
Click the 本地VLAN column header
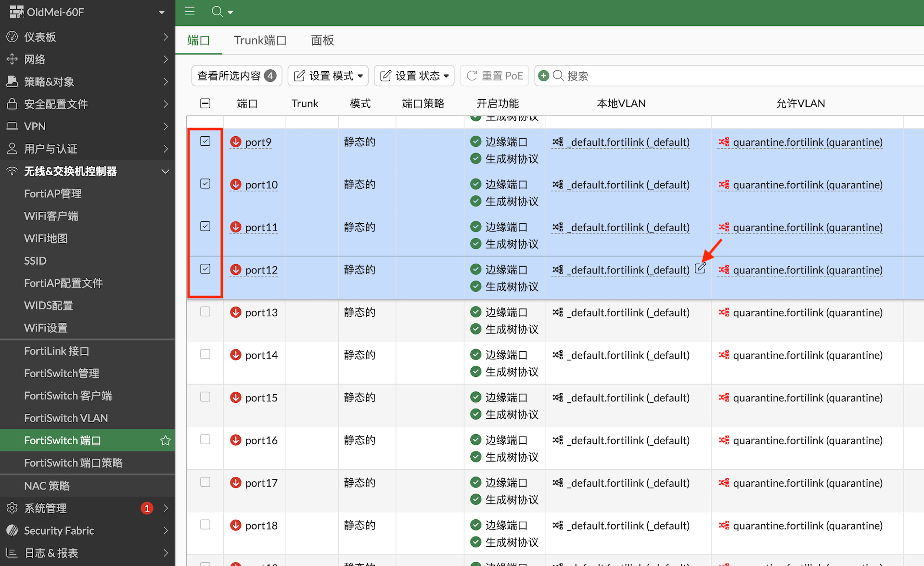621,103
